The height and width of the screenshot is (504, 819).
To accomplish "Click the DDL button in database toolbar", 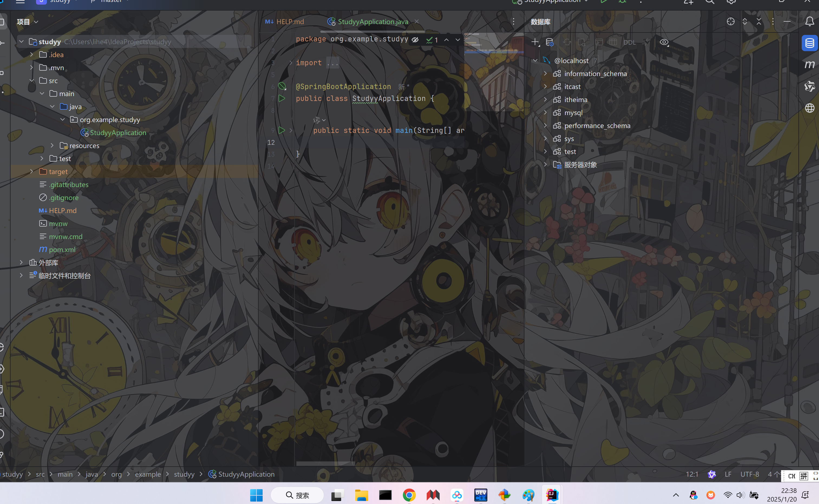I will pos(629,42).
